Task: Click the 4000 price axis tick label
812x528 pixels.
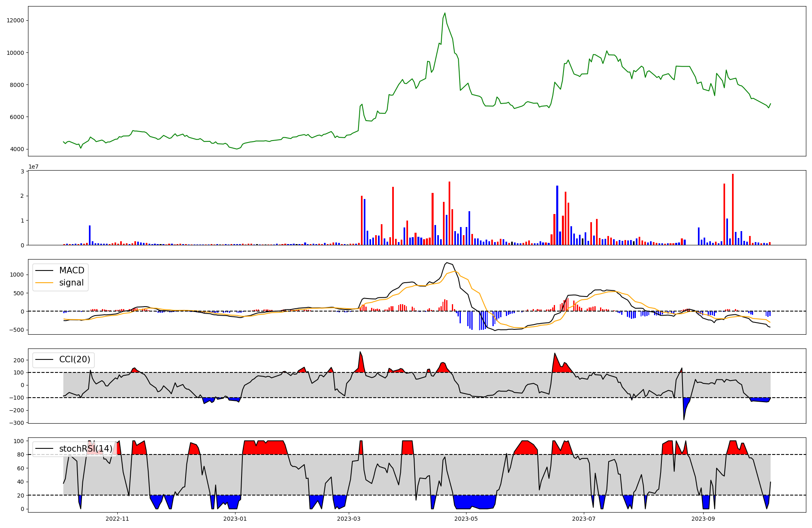Action: (x=17, y=149)
